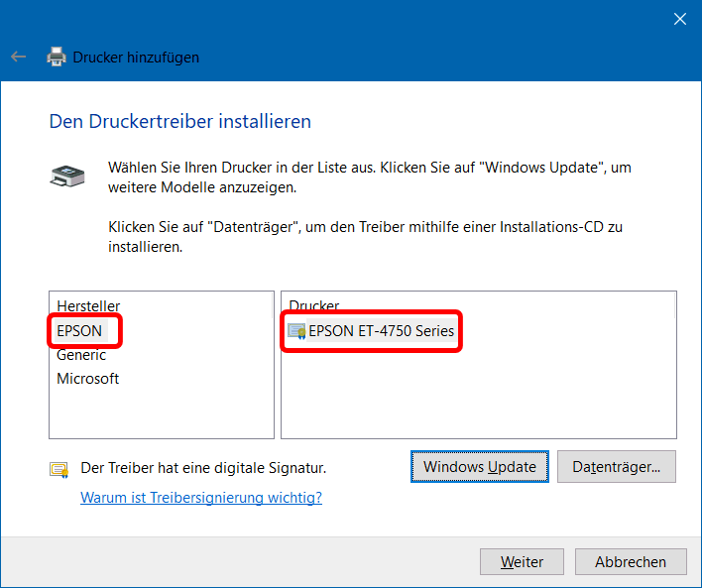The image size is (702, 588).
Task: Click the back arrow in the title bar
Action: click(x=18, y=58)
